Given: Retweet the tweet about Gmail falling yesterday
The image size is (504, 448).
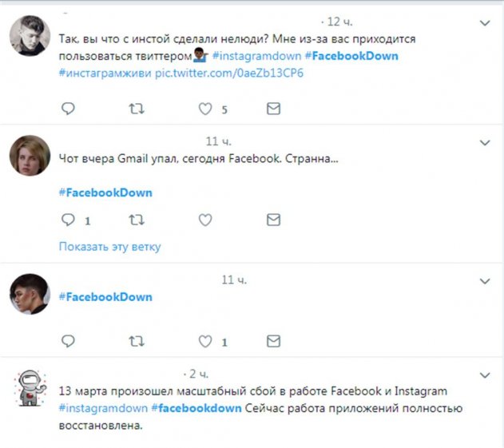Looking at the screenshot, I should 137,219.
